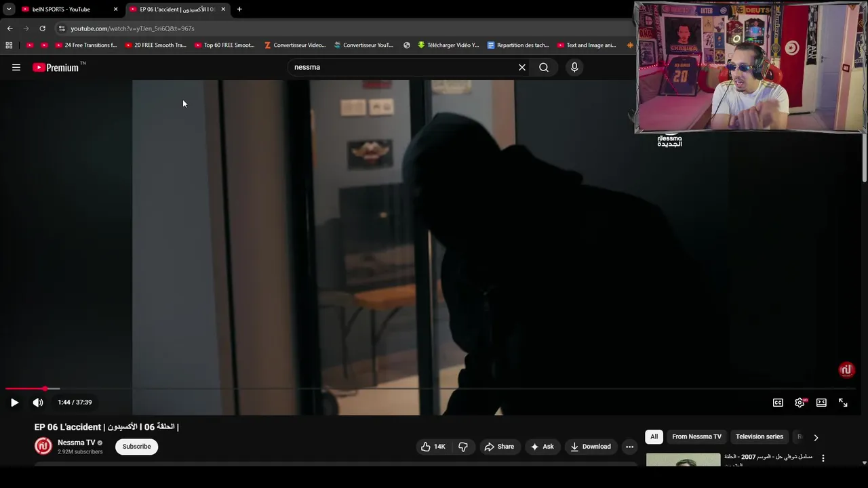
Task: Reload the current page
Action: pos(42,28)
